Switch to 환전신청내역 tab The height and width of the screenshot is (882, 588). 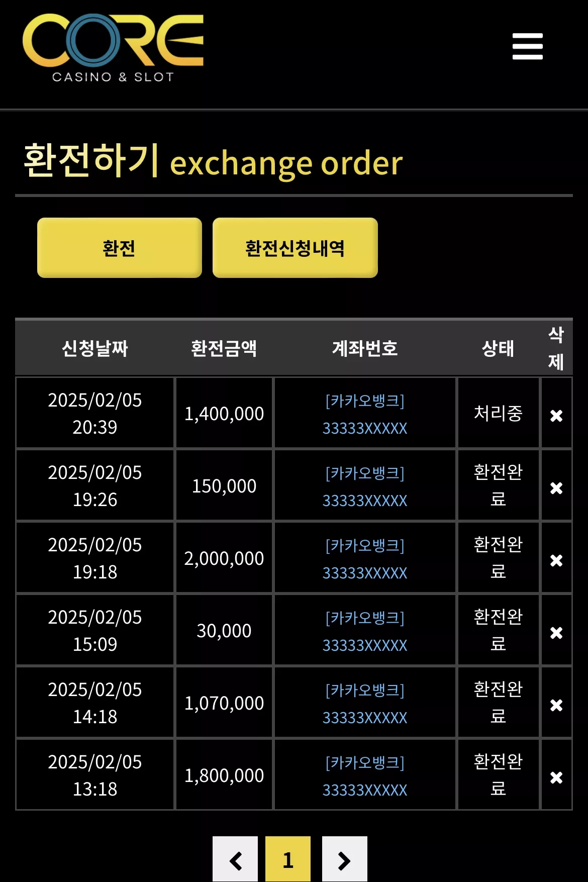[295, 248]
